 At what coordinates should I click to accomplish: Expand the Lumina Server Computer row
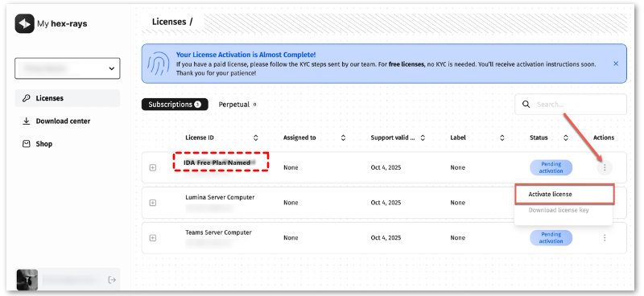point(153,203)
